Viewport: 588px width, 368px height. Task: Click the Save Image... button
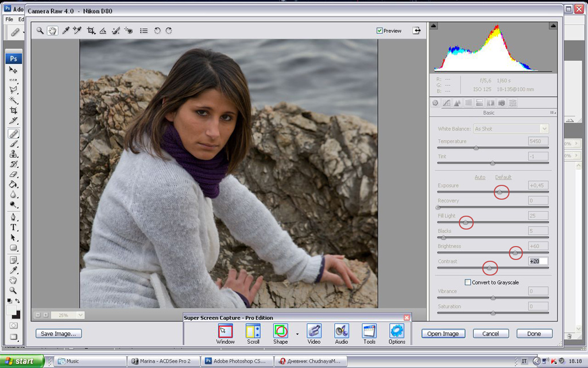59,333
